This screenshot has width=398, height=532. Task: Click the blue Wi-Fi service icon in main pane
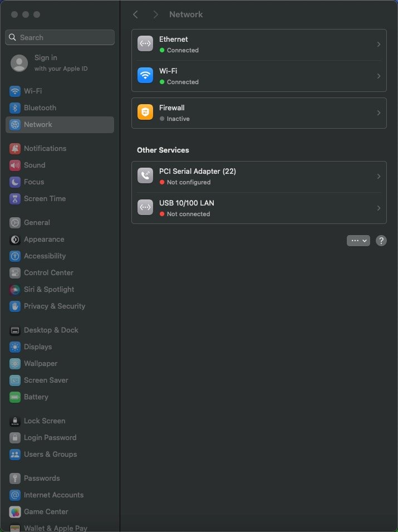pyautogui.click(x=145, y=75)
